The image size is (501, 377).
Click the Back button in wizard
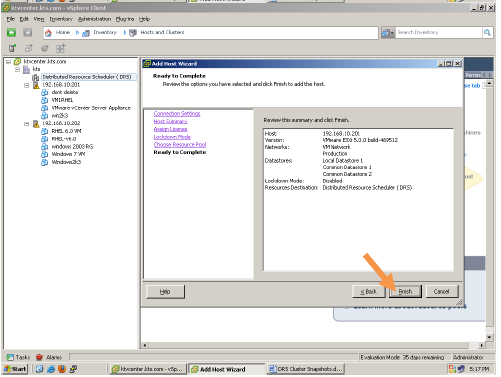point(369,292)
